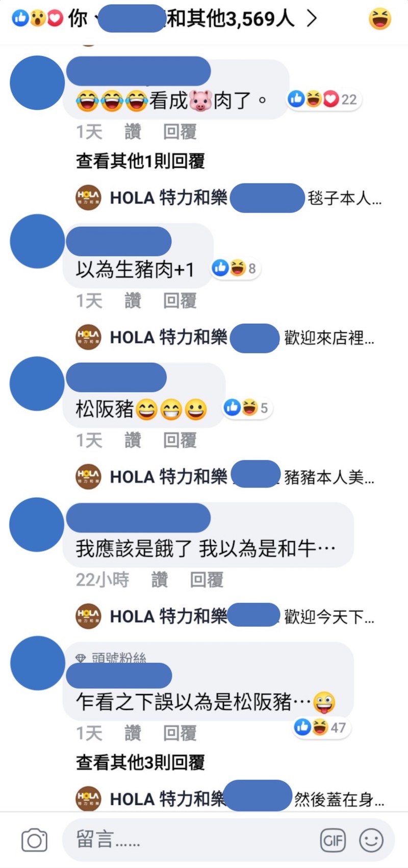Viewport: 408px width, 868px height.
Task: Like the 我應該是餓了 comment
Action: 160,579
